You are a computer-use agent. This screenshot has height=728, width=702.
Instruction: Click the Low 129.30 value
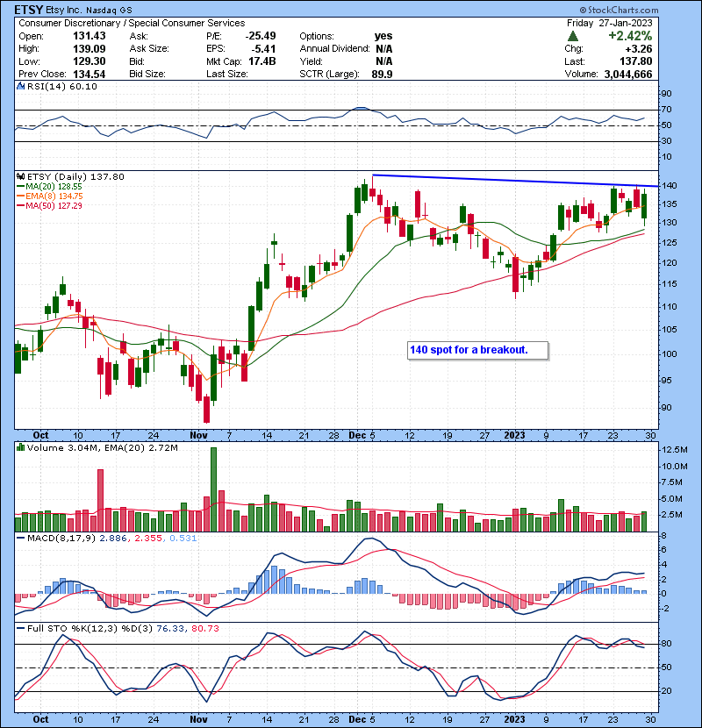click(x=90, y=61)
